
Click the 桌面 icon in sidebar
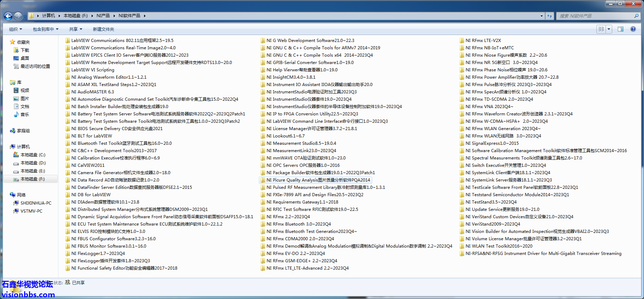(16, 58)
